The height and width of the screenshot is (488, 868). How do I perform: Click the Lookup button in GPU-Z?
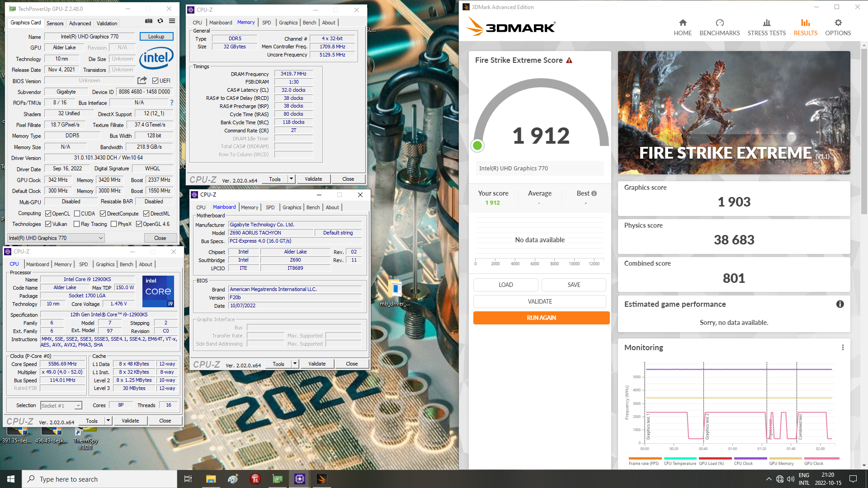coord(156,37)
